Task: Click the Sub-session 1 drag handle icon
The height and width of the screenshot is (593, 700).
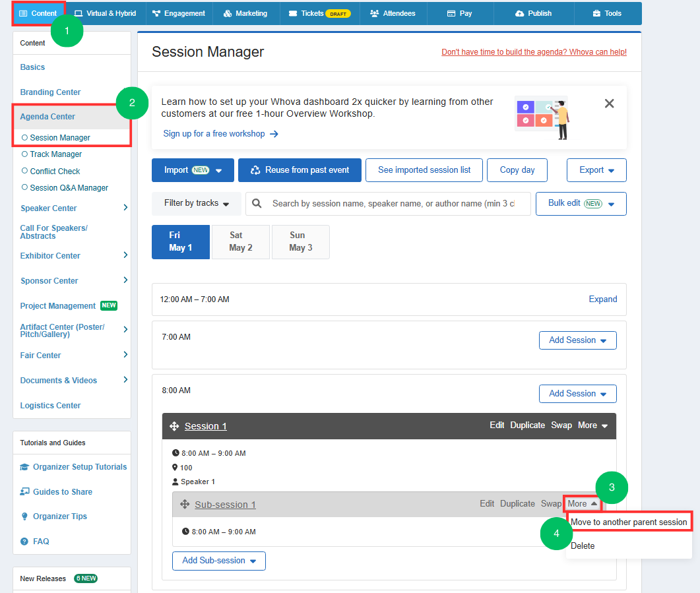Action: click(184, 504)
